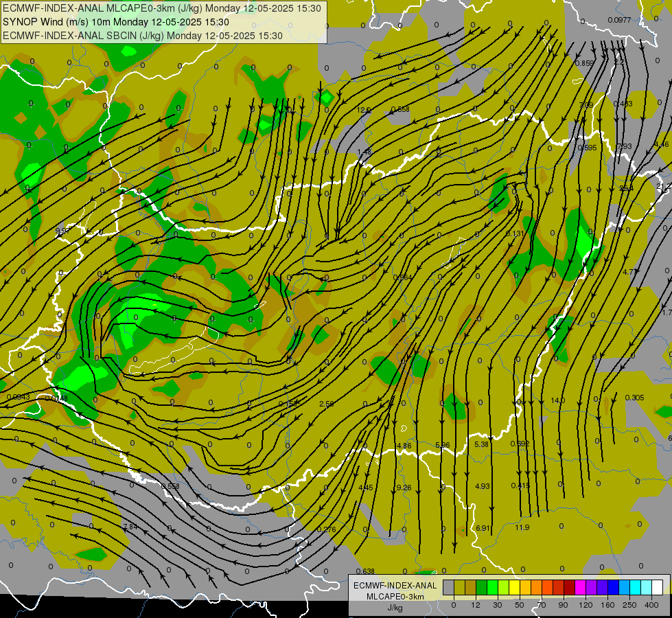Click the map value 2.58
Screen dimensions: 672x618
pos(326,404)
